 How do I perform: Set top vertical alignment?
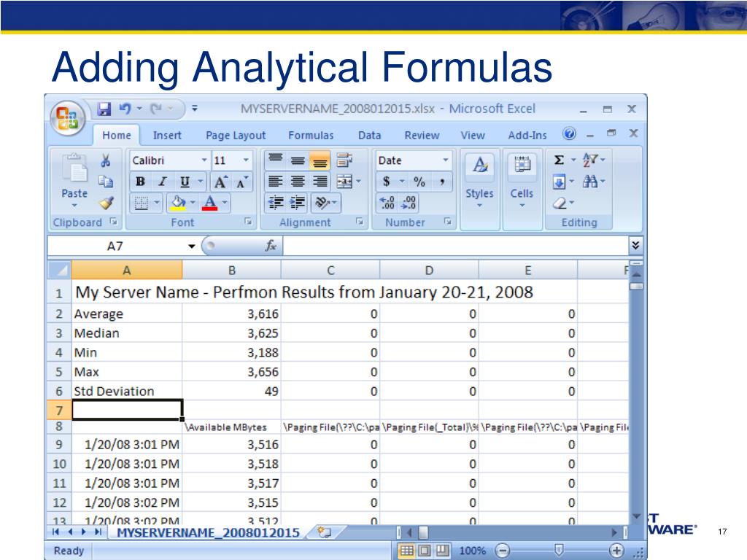coord(276,160)
